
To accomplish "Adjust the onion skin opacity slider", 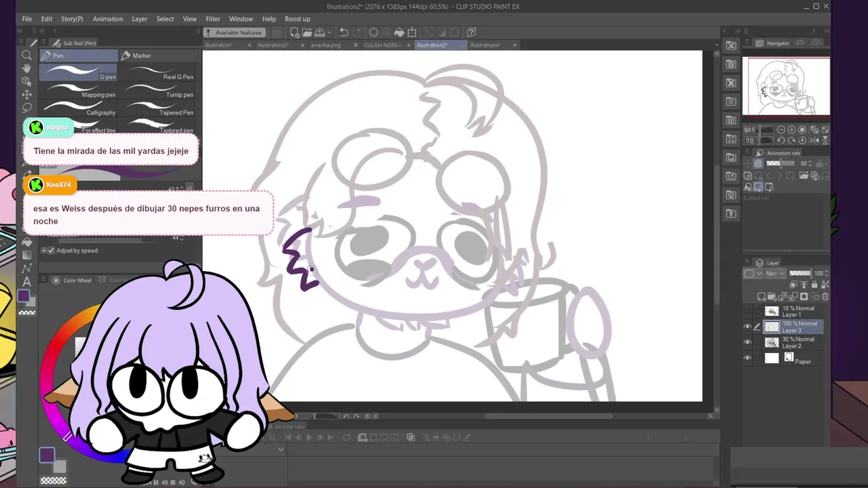I will click(x=782, y=163).
